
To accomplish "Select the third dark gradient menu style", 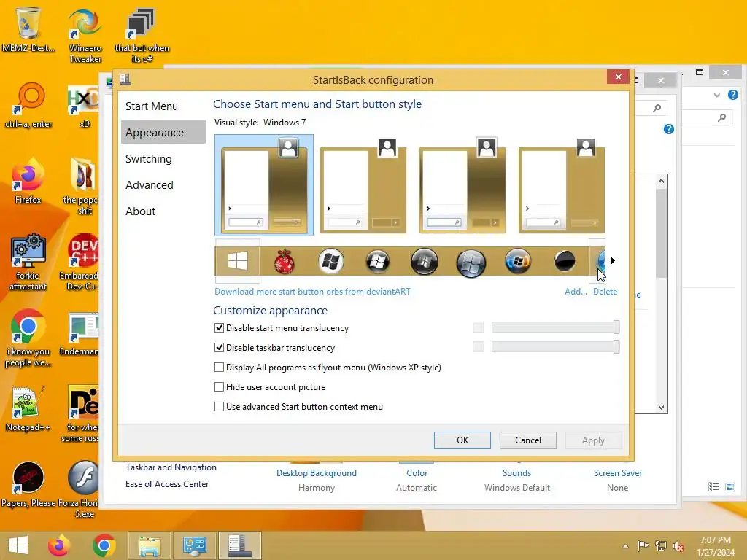I will pos(462,186).
